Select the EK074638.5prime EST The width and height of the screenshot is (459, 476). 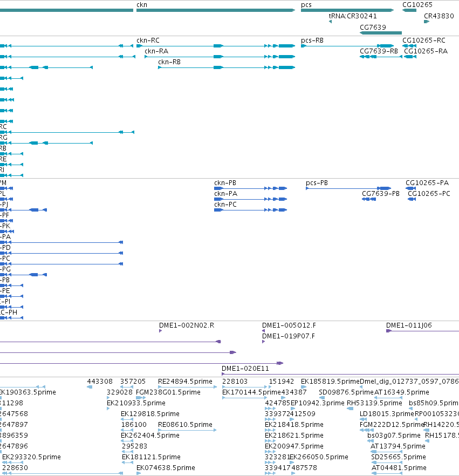click(x=138, y=473)
